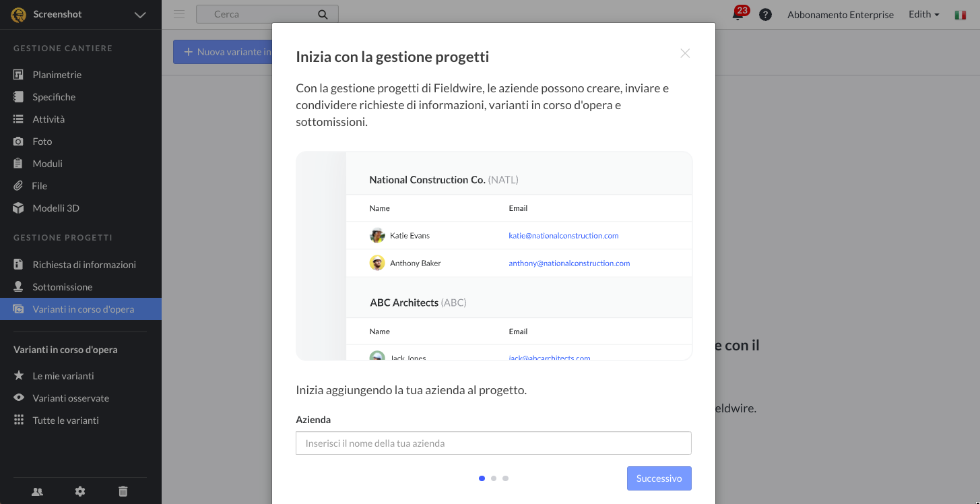This screenshot has width=980, height=504.
Task: Click the trash icon in sidebar footer
Action: (x=123, y=492)
